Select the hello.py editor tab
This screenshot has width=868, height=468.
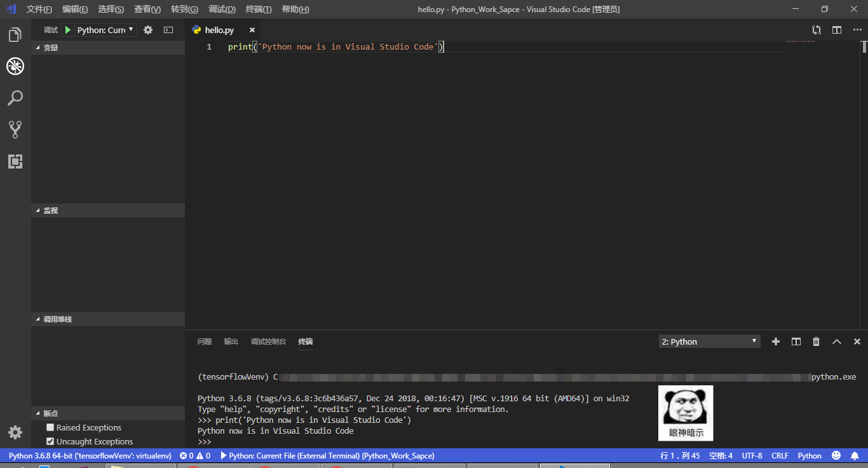tap(224, 30)
